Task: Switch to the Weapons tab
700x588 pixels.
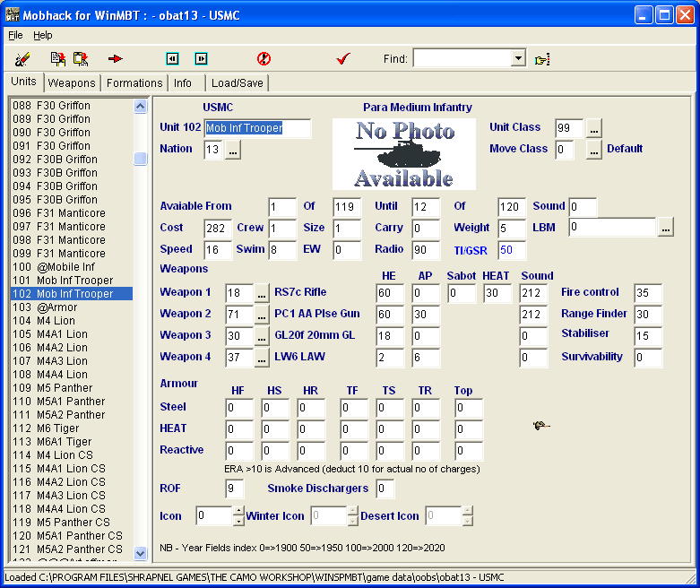Action: tap(72, 83)
